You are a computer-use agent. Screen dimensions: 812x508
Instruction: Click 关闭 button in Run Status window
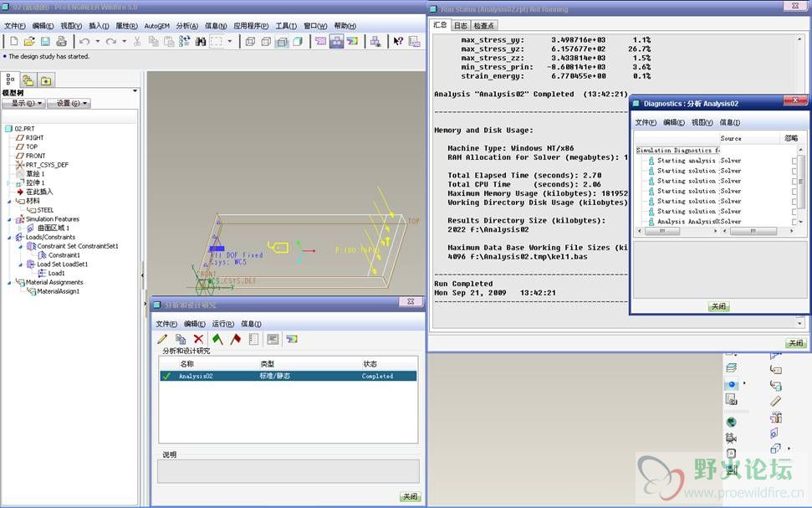[796, 343]
